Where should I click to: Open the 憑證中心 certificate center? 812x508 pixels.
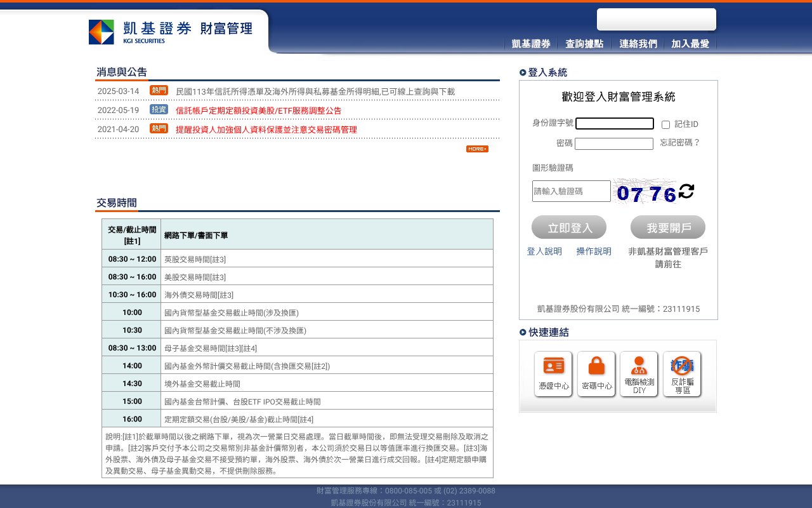(x=553, y=374)
